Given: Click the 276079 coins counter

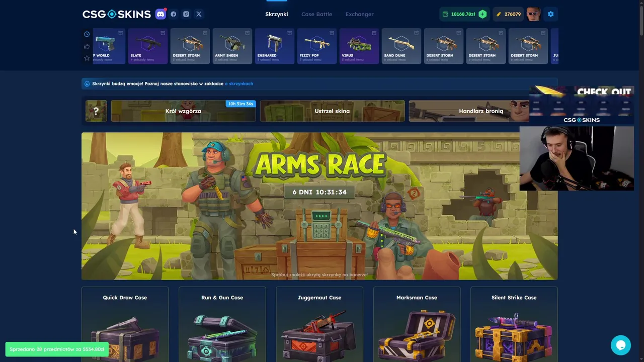Looking at the screenshot, I should click(512, 14).
